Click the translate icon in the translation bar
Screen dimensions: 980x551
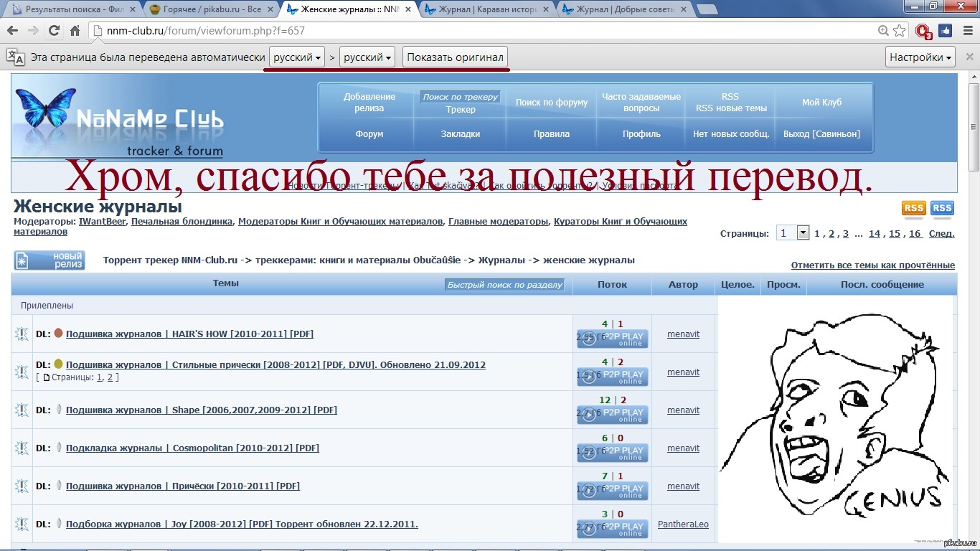pyautogui.click(x=16, y=57)
